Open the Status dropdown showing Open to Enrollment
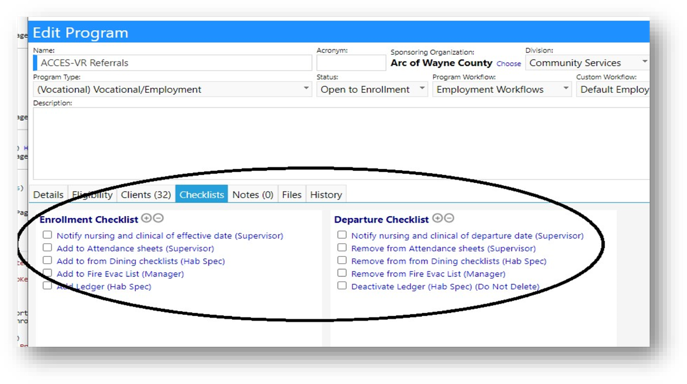 point(372,89)
